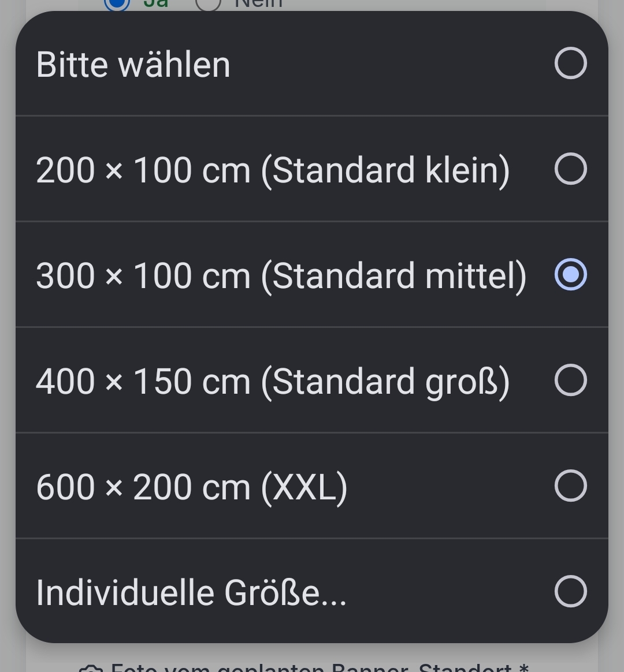This screenshot has height=672, width=624.
Task: Select the 'Nein' radio button behind popup
Action: [x=208, y=4]
